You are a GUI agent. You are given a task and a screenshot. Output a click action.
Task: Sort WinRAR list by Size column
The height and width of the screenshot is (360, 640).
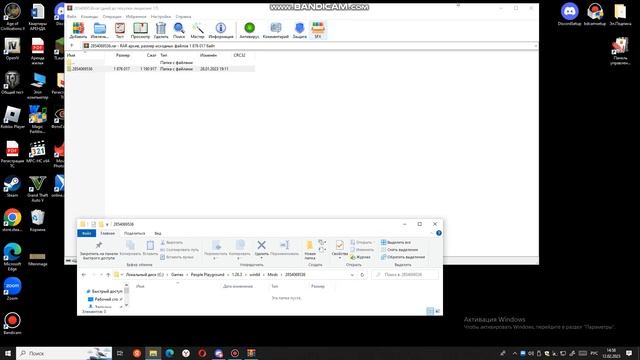[x=122, y=55]
